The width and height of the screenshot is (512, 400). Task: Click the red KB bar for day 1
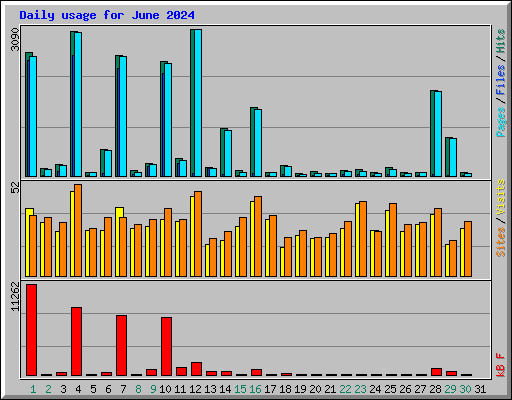click(31, 330)
